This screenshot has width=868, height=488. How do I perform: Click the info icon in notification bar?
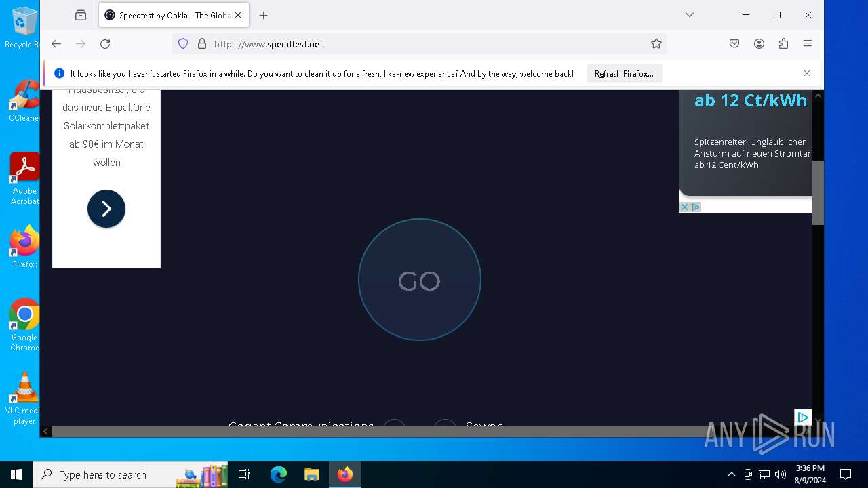[x=59, y=73]
